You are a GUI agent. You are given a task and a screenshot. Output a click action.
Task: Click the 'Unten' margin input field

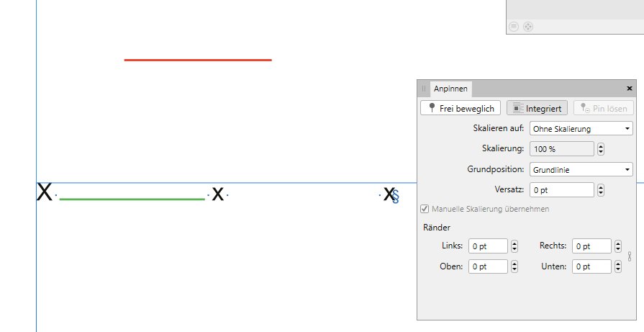pos(592,266)
